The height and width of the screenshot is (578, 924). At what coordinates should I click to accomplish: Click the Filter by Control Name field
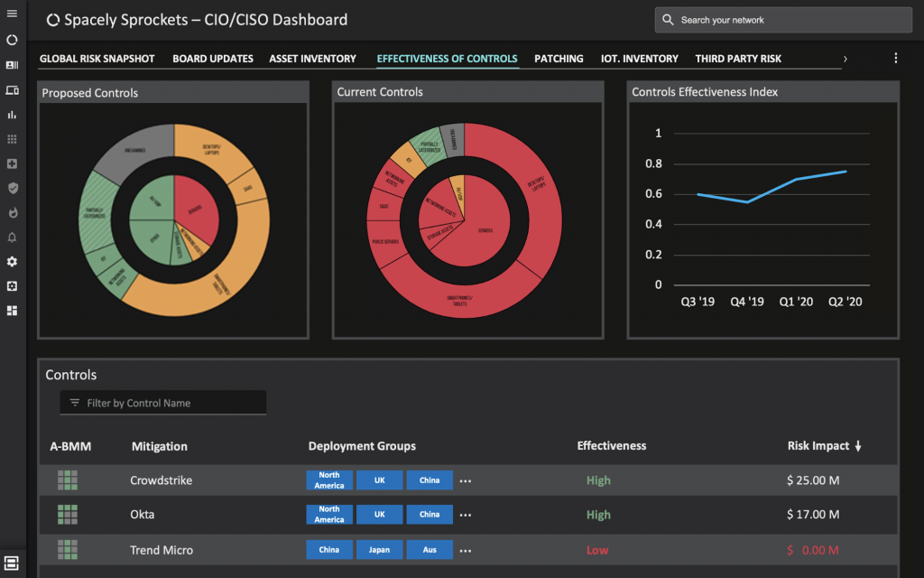162,402
